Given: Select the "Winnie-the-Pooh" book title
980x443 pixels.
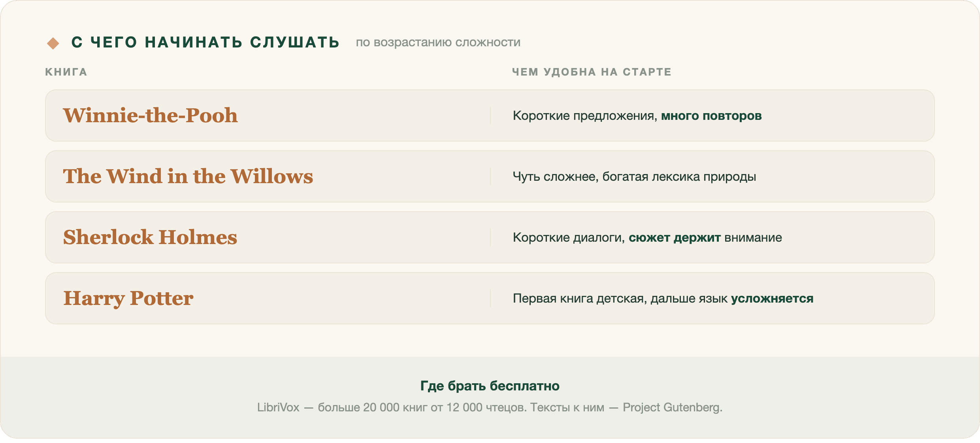Looking at the screenshot, I should 151,115.
